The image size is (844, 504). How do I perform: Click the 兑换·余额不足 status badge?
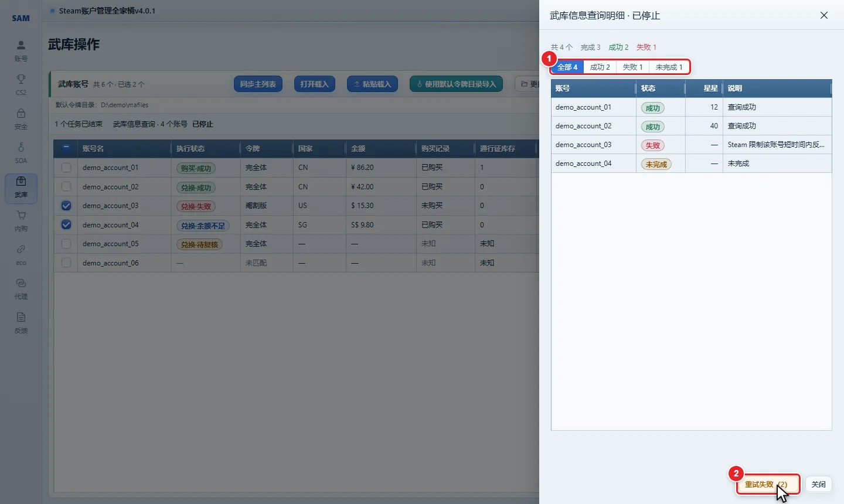tap(203, 226)
